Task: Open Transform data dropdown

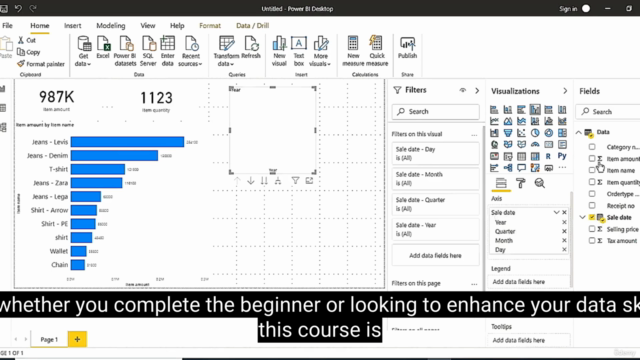Action: pos(226,51)
